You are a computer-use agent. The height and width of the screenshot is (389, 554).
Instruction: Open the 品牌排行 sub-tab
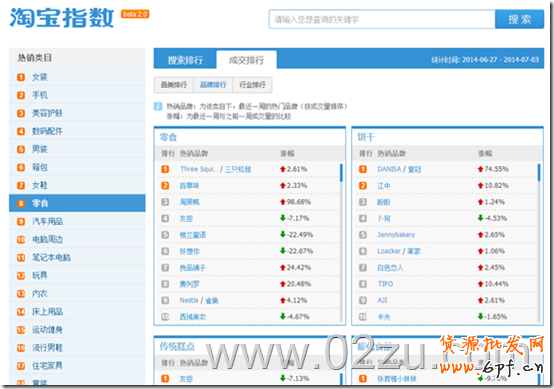pos(213,85)
